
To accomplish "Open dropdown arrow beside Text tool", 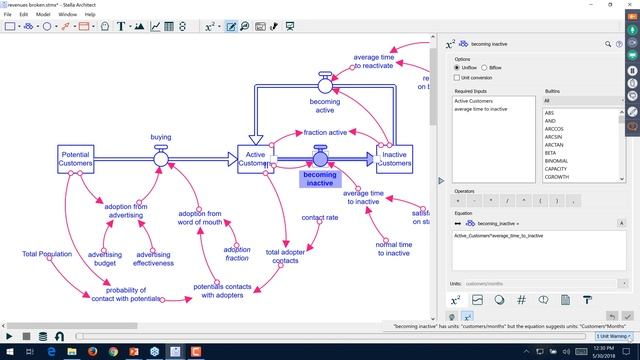I will 130,27.
